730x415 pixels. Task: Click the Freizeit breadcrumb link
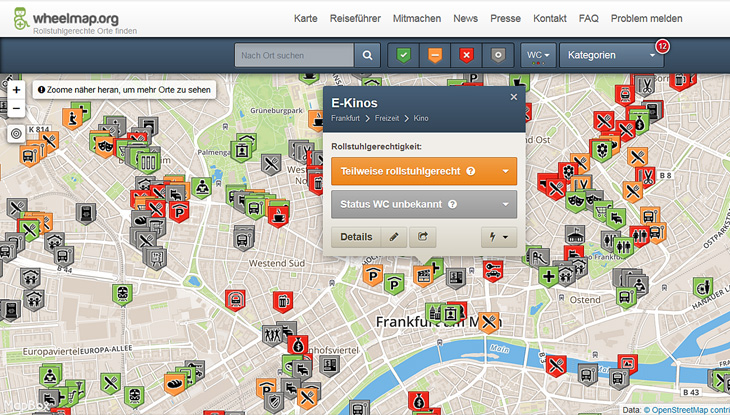coord(387,118)
